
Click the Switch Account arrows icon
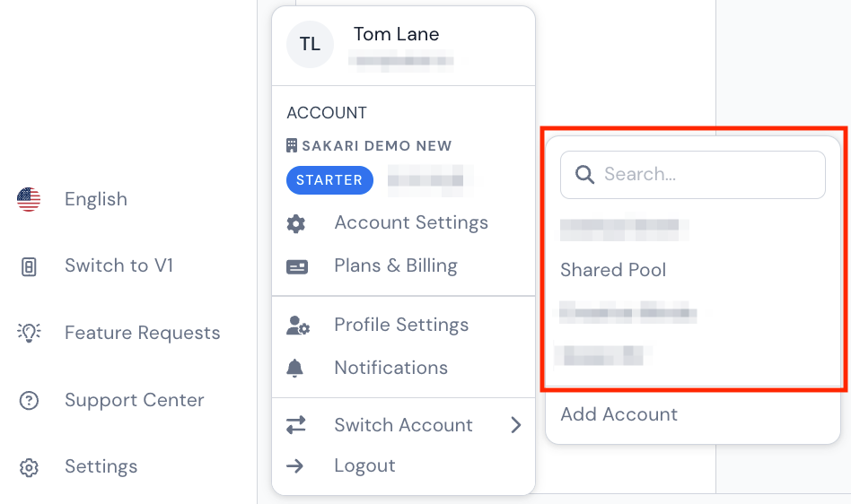[x=296, y=425]
